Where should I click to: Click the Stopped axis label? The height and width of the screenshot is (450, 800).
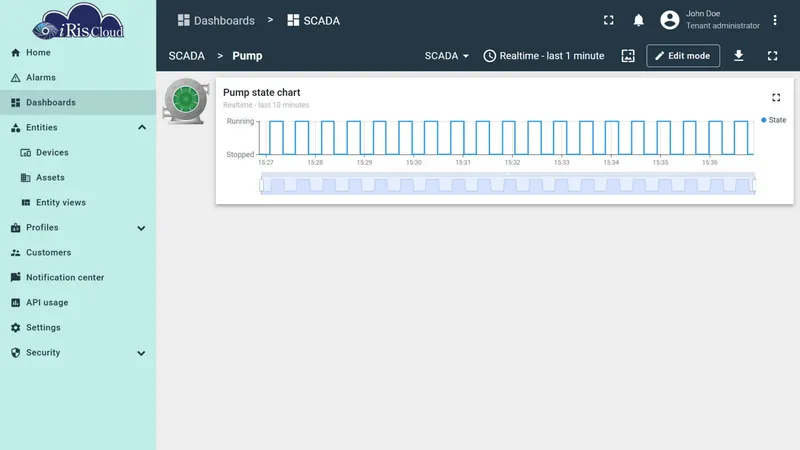pyautogui.click(x=240, y=154)
